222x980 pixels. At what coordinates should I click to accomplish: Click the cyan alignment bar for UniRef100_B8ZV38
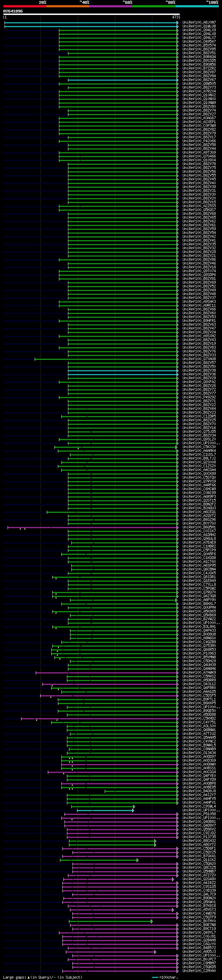click(x=123, y=371)
